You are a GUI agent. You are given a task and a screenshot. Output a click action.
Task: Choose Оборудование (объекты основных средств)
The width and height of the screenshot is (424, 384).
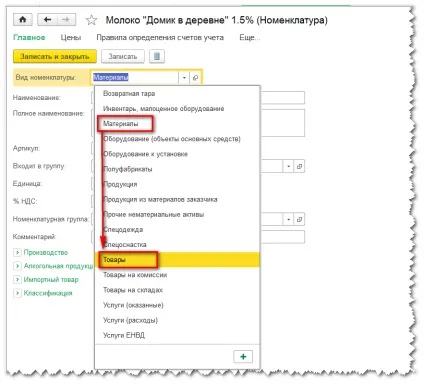(177, 139)
